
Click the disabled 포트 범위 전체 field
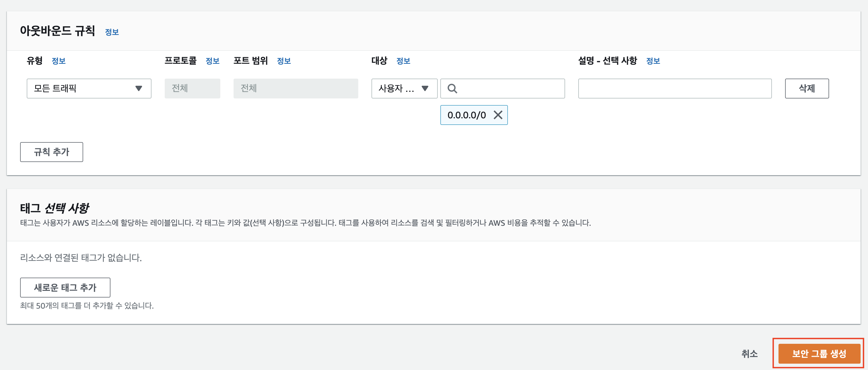[296, 89]
